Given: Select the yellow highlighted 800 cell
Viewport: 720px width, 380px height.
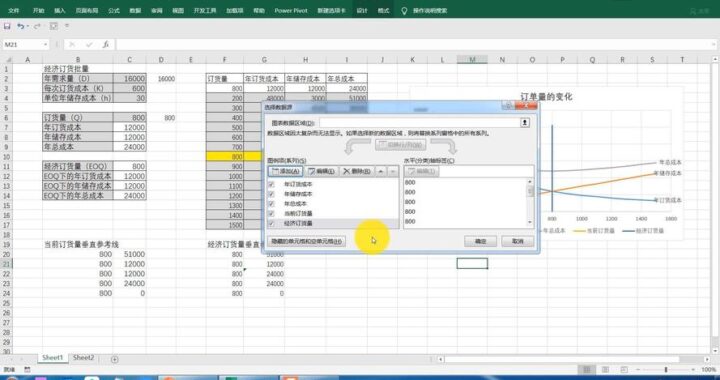Looking at the screenshot, I should tap(225, 156).
